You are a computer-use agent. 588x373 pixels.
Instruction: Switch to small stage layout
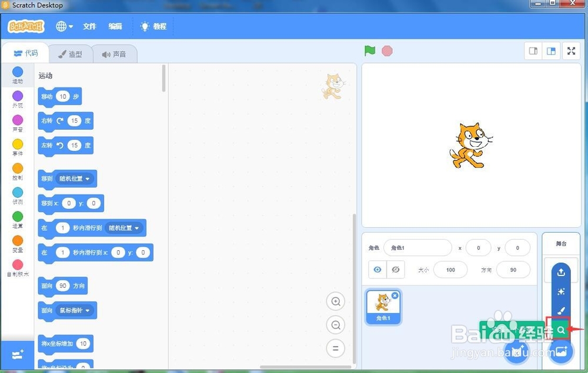tap(533, 51)
